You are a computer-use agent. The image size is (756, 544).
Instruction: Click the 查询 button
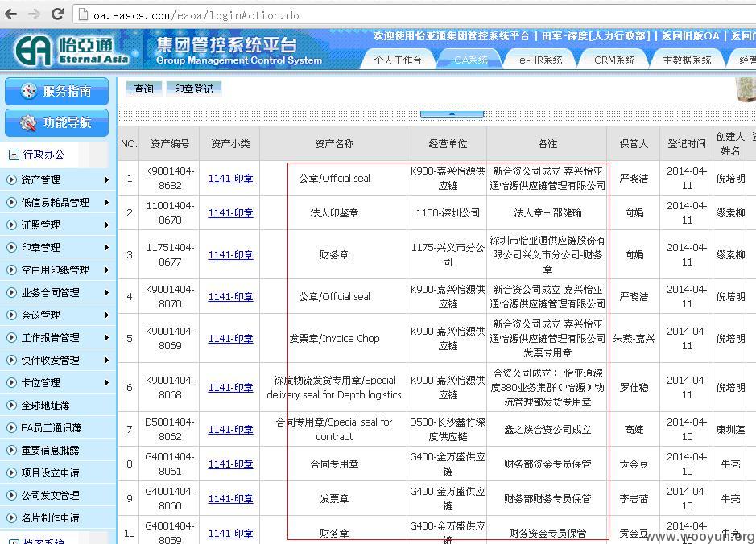pos(143,89)
